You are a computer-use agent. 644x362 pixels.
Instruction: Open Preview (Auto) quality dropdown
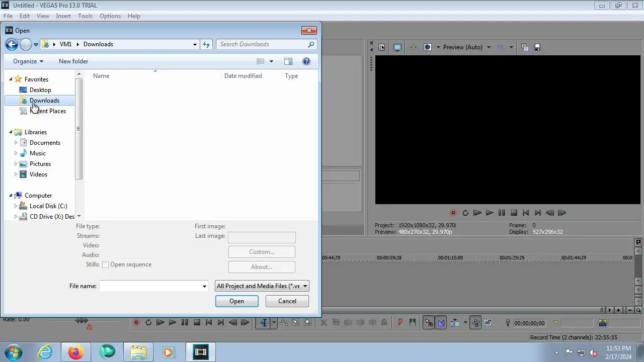click(489, 47)
